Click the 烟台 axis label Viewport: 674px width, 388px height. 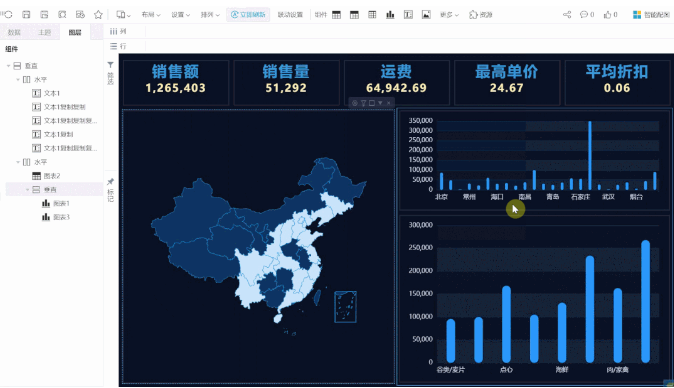pyautogui.click(x=636, y=197)
